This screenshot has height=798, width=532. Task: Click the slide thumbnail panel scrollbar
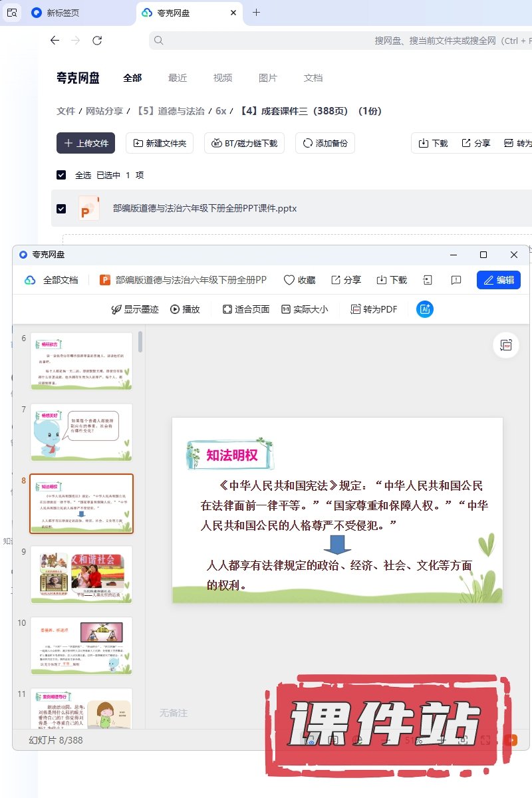point(140,342)
